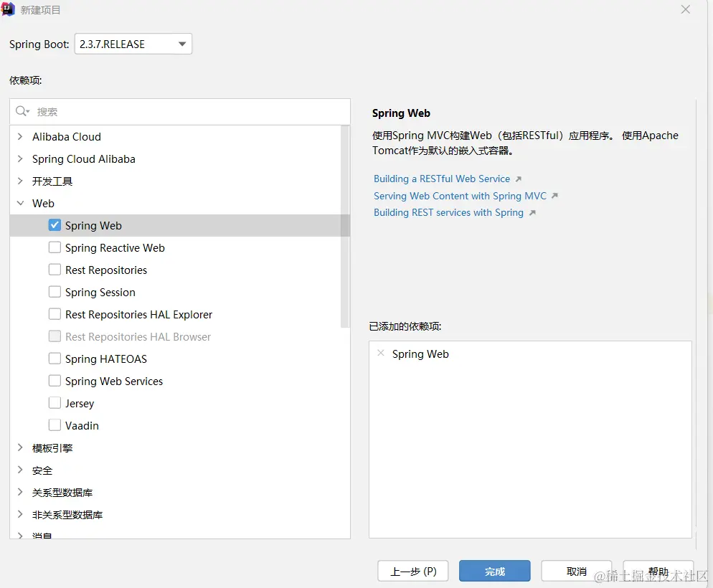Click the Vaadin label text
This screenshot has width=713, height=588.
tap(82, 426)
